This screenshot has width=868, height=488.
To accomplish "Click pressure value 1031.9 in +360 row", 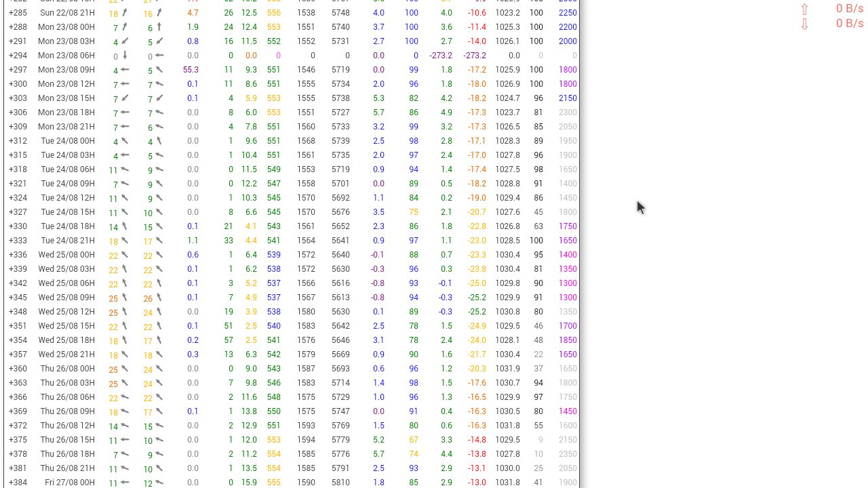I will [507, 369].
